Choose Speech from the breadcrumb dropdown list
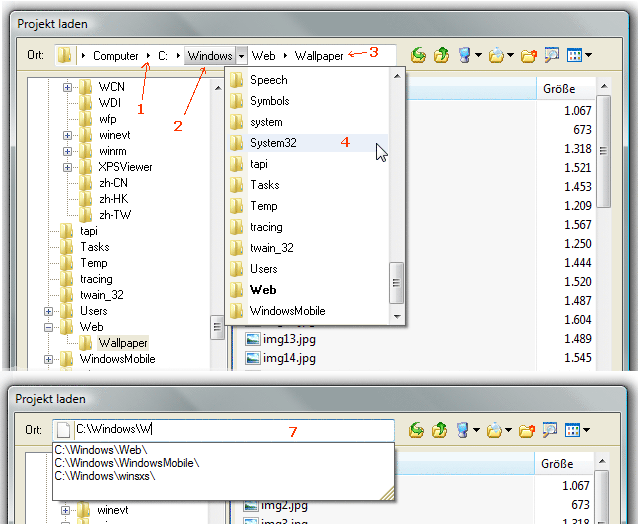The height and width of the screenshot is (524, 638). coord(268,80)
